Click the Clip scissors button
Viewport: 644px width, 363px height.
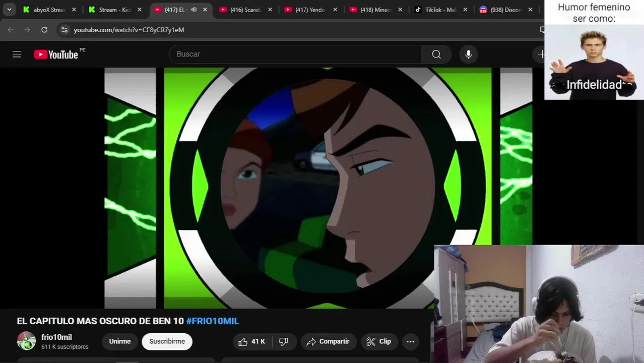pos(379,341)
